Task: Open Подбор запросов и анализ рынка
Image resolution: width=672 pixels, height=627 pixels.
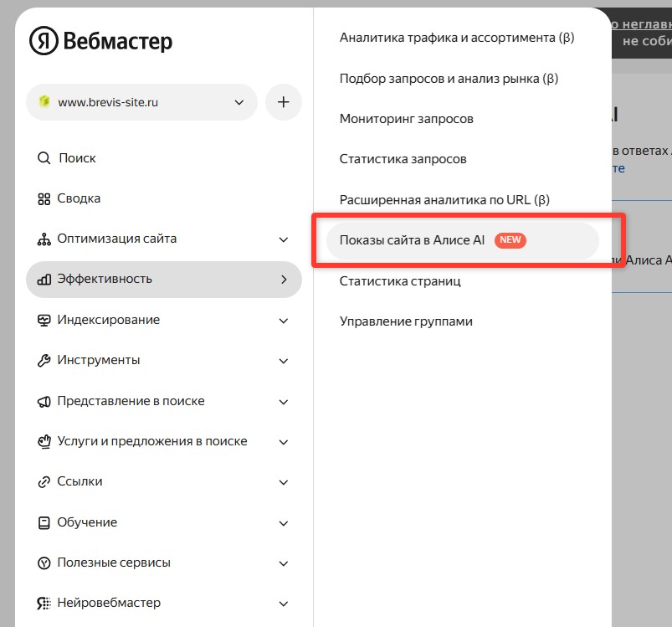Action: click(x=449, y=79)
